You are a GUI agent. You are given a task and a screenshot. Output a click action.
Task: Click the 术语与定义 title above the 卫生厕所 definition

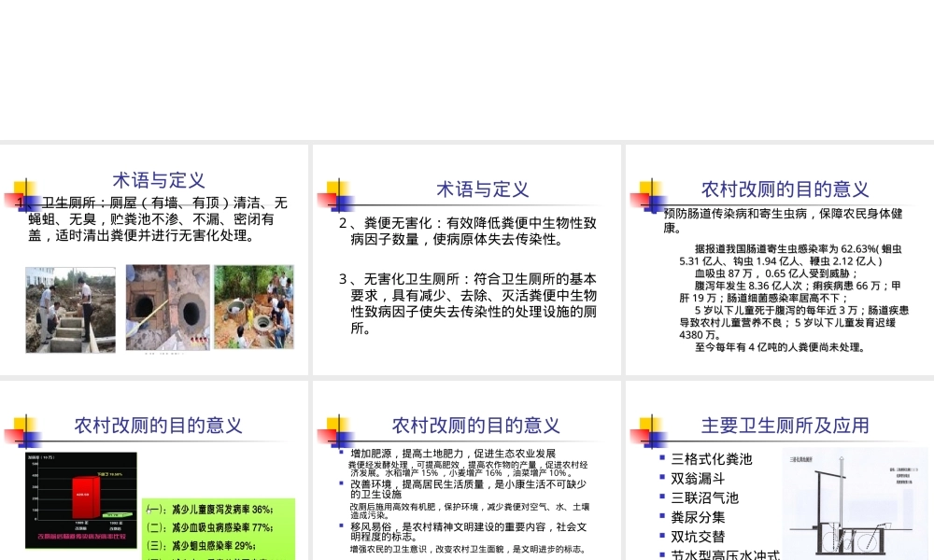pos(159,180)
